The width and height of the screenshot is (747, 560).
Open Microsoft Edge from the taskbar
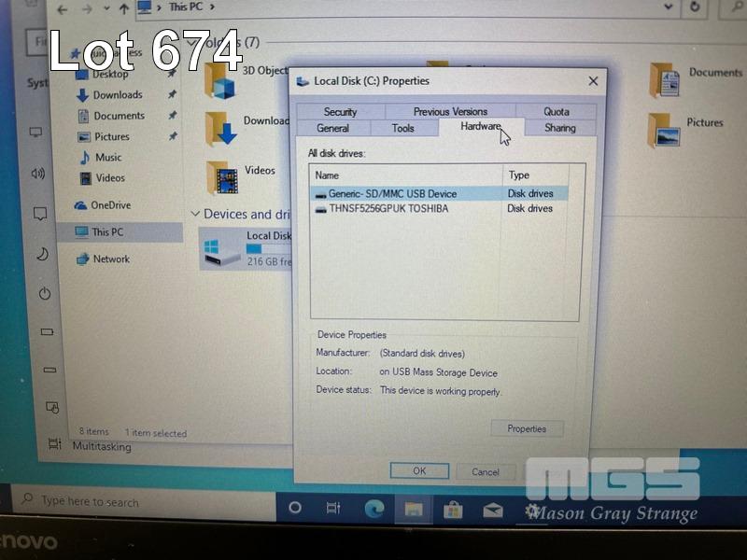coord(373,509)
